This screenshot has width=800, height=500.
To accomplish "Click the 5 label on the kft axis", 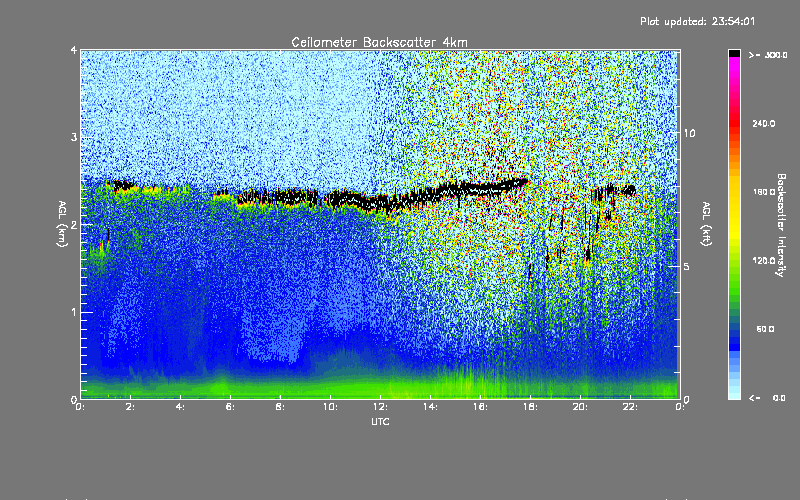I will tap(687, 266).
